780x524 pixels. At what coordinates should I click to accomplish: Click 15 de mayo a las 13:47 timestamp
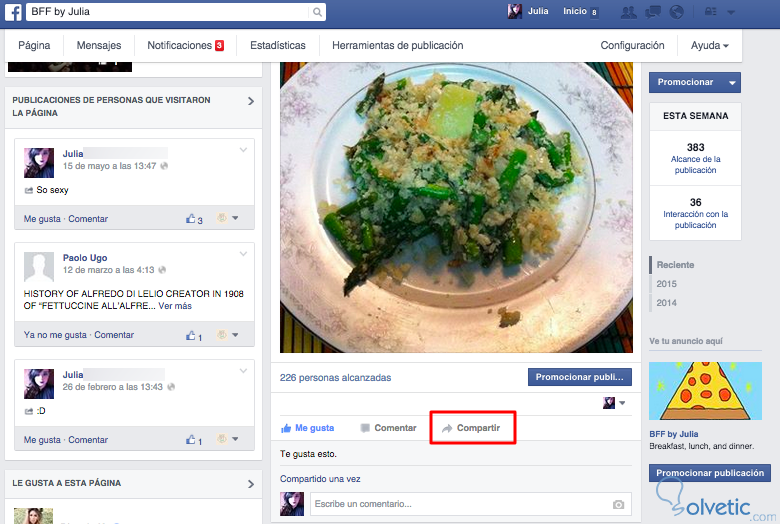click(109, 166)
